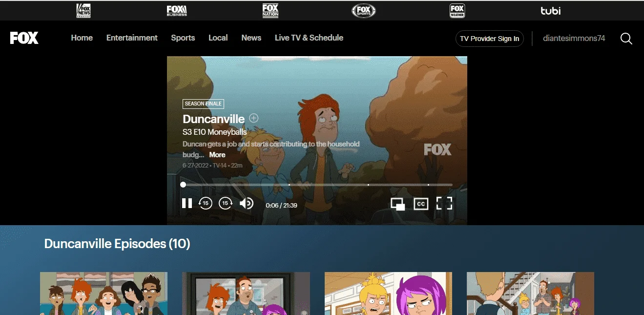This screenshot has height=315, width=644.
Task: Toggle closed captions
Action: (421, 204)
